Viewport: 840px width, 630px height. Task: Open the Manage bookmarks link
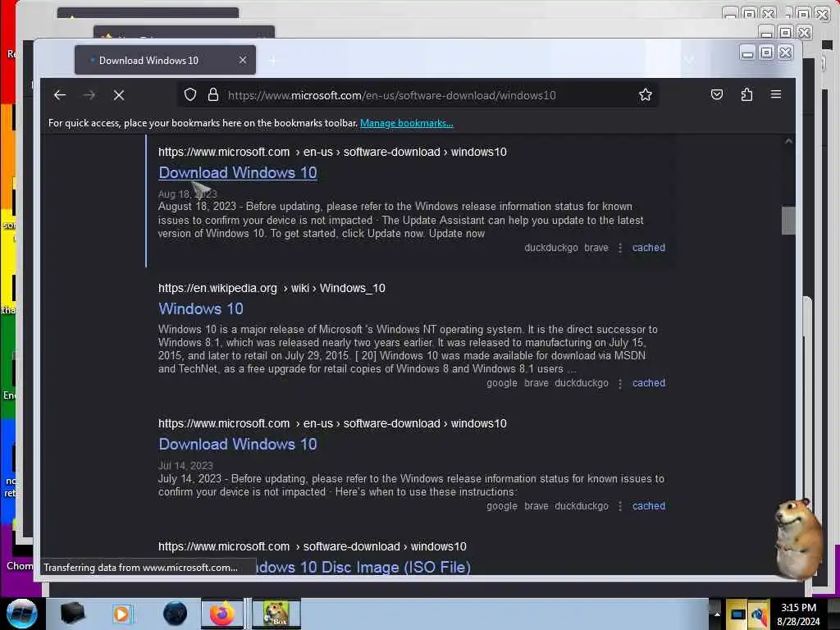407,123
